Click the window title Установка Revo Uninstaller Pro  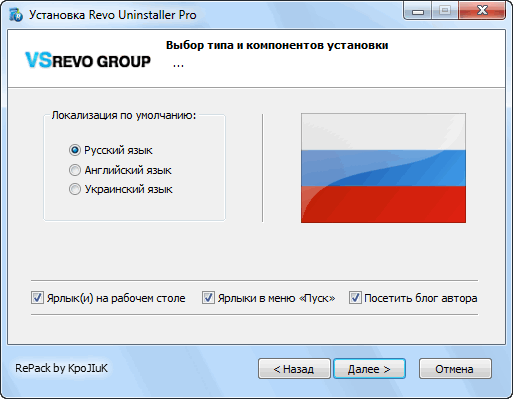113,15
